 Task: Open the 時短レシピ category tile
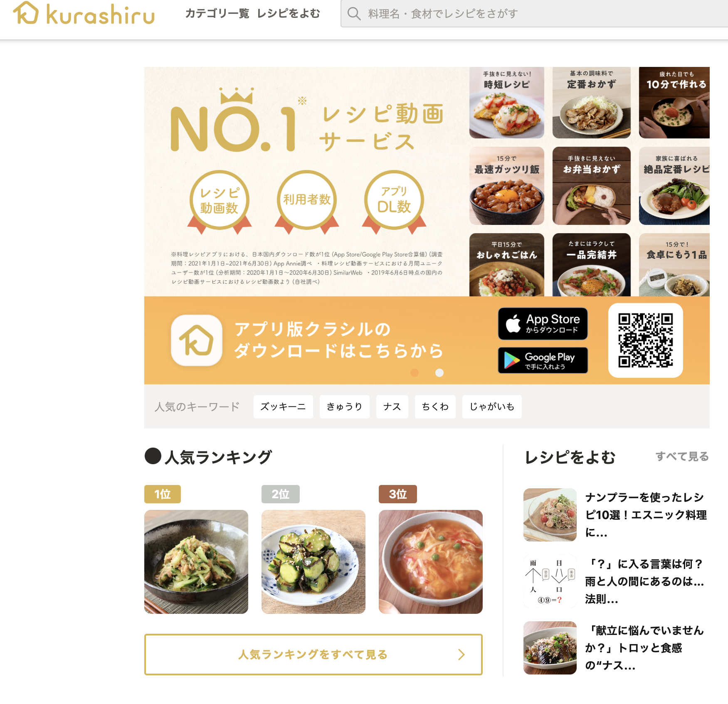coord(506,103)
